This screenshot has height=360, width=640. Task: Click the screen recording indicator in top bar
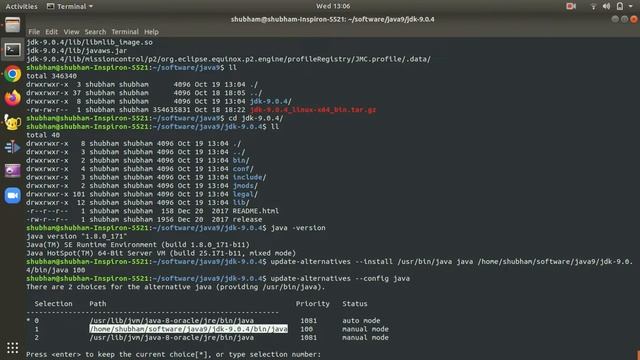click(x=571, y=6)
